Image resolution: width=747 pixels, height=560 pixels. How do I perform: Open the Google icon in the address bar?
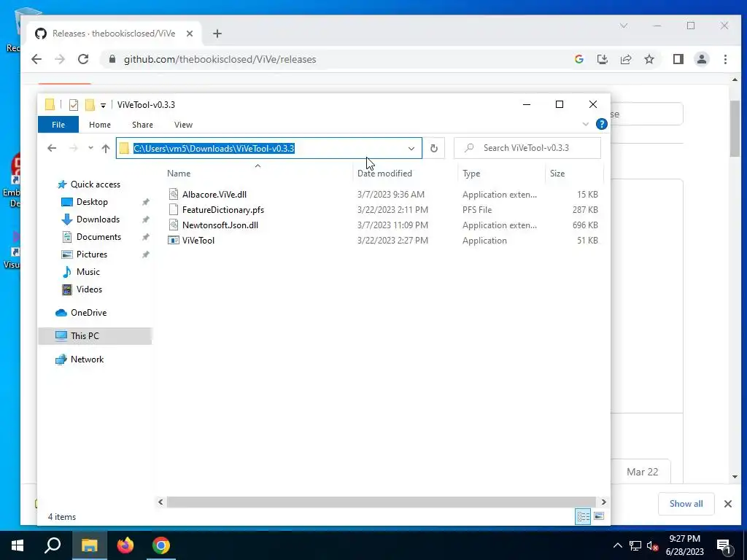[578, 59]
